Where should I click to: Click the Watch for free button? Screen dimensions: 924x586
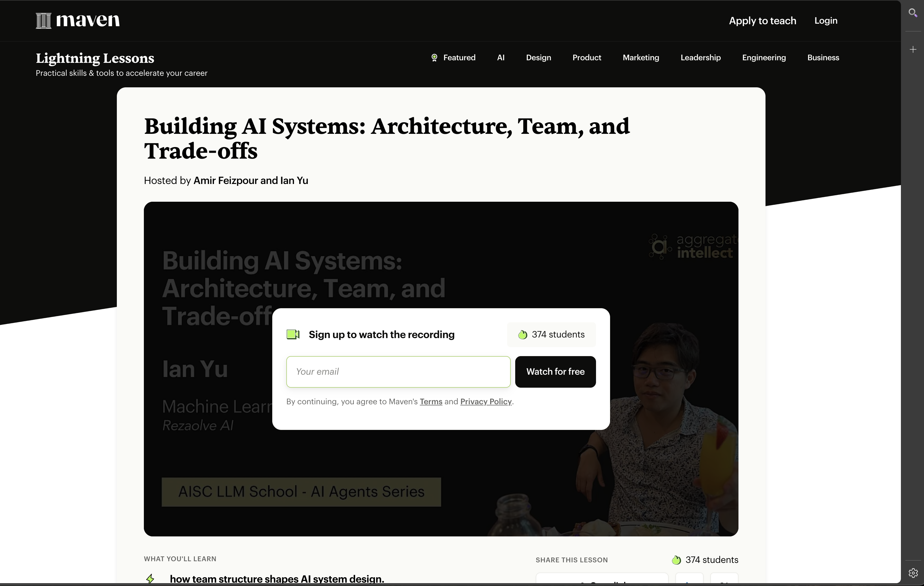pos(555,372)
